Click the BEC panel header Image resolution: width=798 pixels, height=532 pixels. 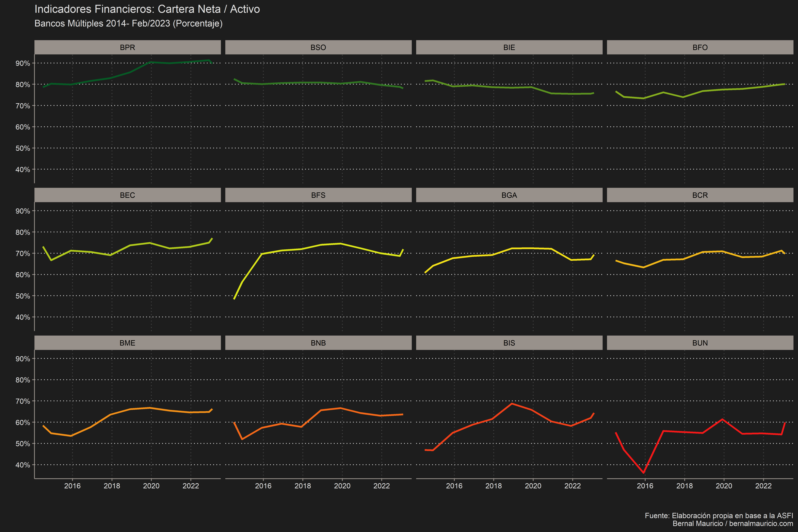click(128, 195)
